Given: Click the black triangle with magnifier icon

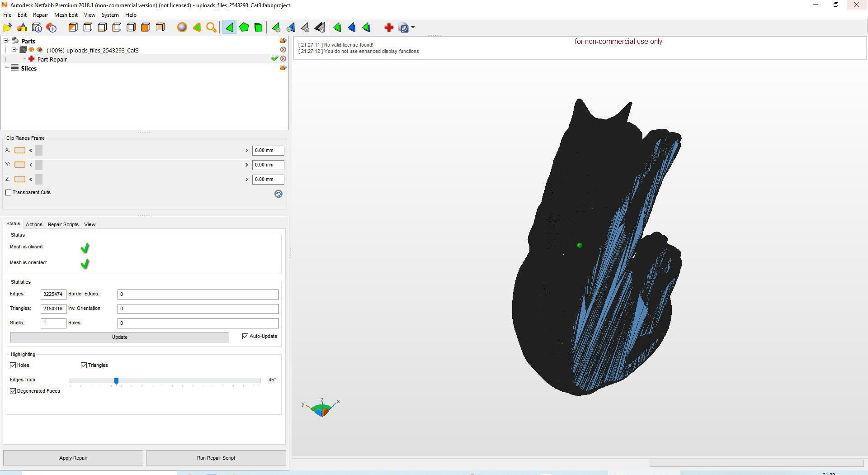Looking at the screenshot, I should (x=320, y=28).
